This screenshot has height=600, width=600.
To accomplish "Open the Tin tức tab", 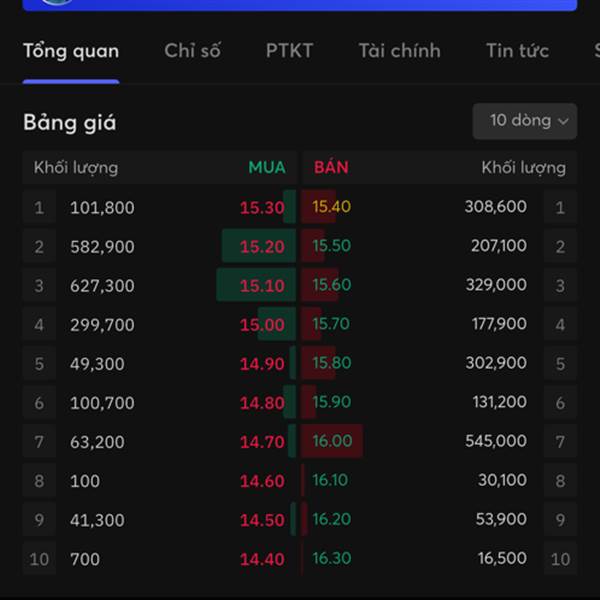I will click(517, 51).
